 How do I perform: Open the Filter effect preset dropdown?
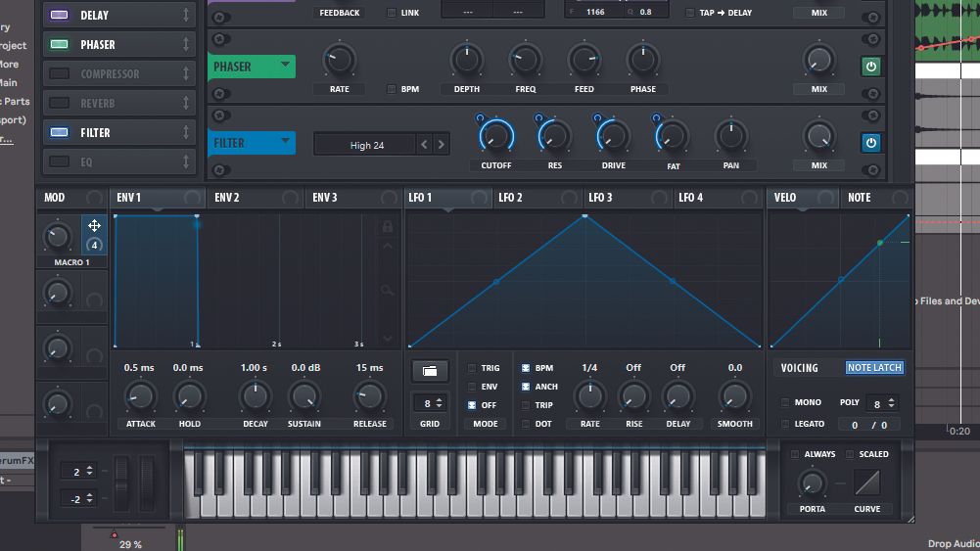pos(285,141)
